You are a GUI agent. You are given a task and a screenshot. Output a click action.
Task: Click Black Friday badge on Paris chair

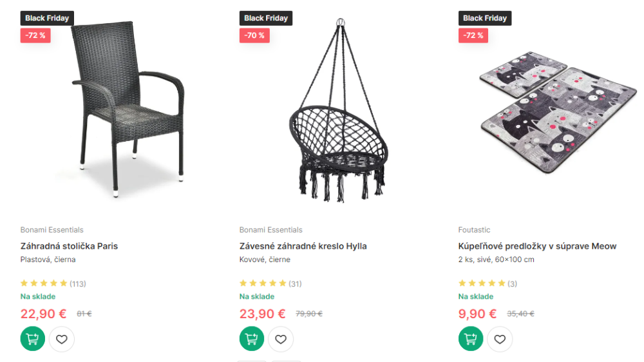(x=47, y=18)
